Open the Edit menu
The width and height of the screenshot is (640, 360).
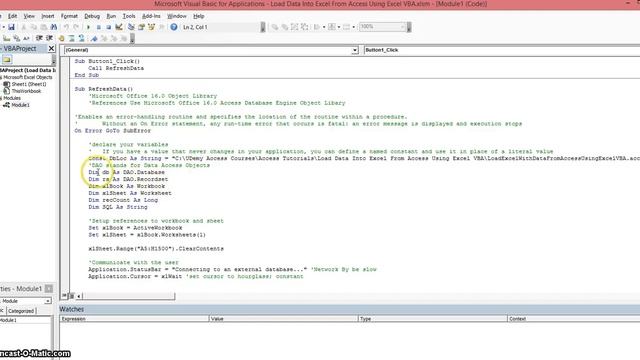[x=13, y=16]
